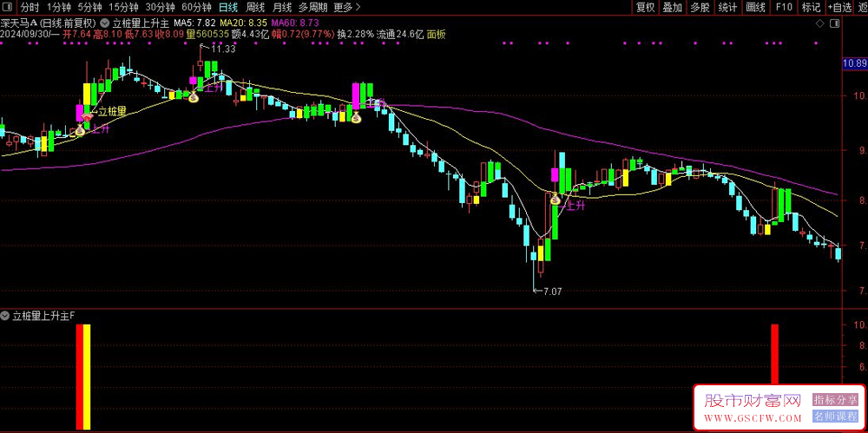868x433 pixels.
Task: Open the indicator dropdown beside 立桩量上升主
Action: (x=105, y=23)
